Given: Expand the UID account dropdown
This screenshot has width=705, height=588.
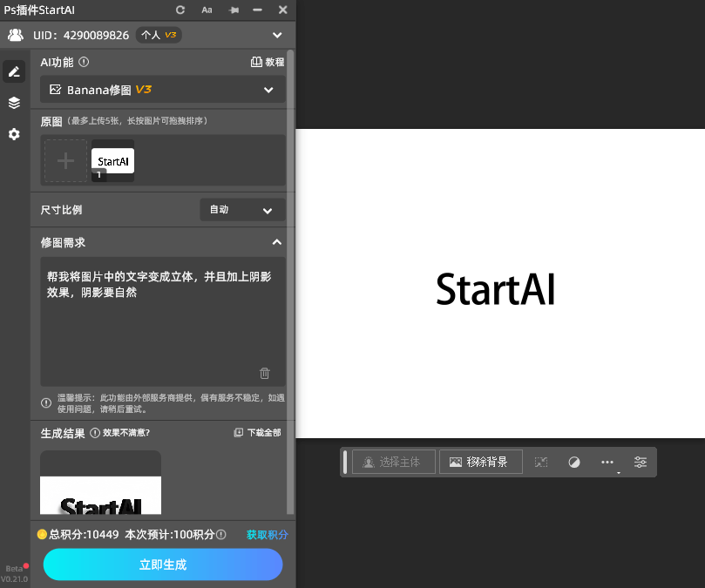Looking at the screenshot, I should click(277, 35).
